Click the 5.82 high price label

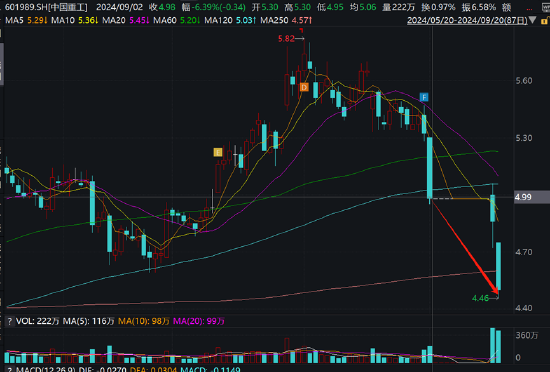coord(286,39)
